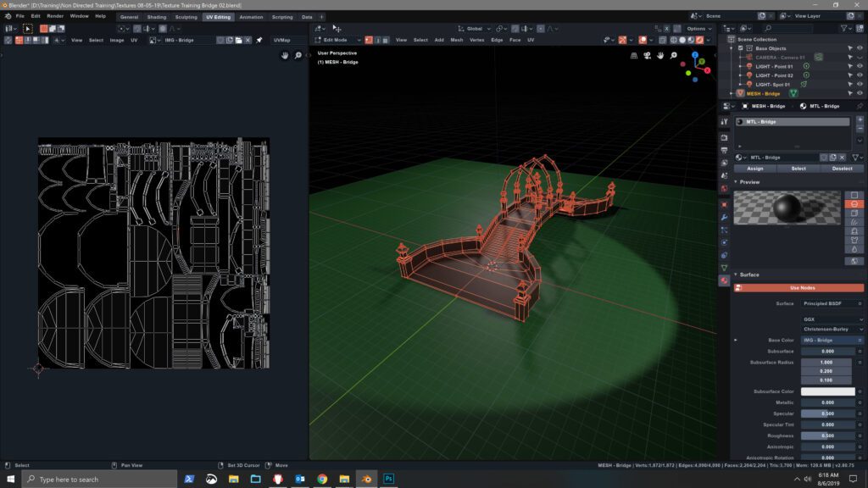Hide the LIGHT - Point 01 object
The height and width of the screenshot is (488, 868).
pyautogui.click(x=860, y=66)
